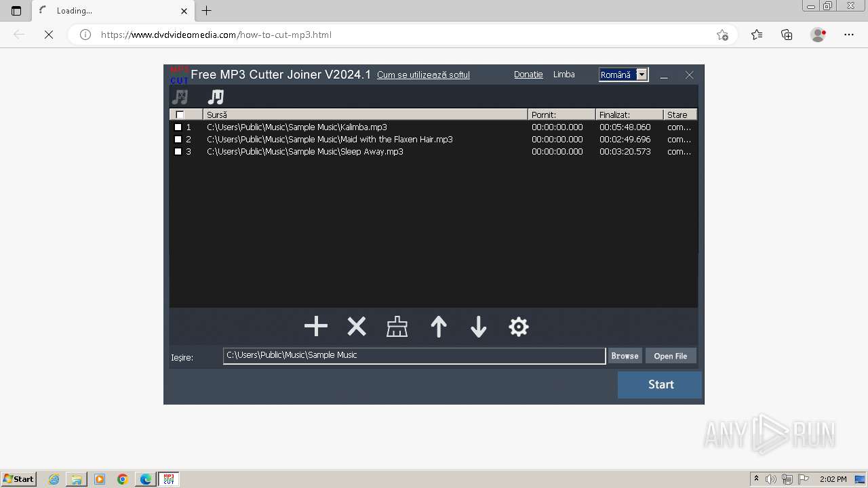Click the output folder path field

click(x=414, y=355)
